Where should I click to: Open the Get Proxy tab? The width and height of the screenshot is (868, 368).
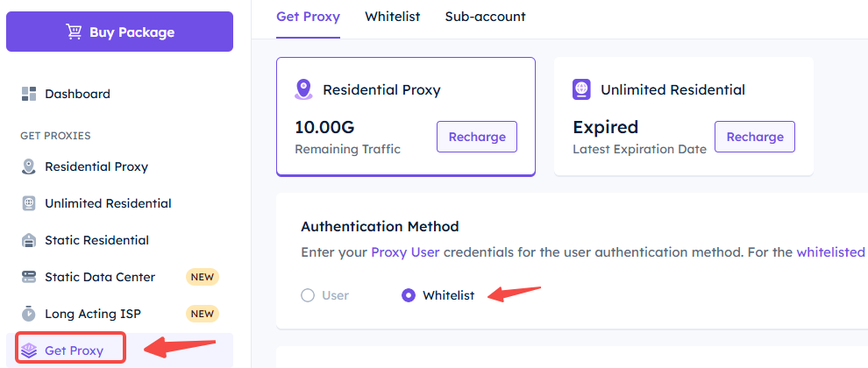click(x=309, y=17)
